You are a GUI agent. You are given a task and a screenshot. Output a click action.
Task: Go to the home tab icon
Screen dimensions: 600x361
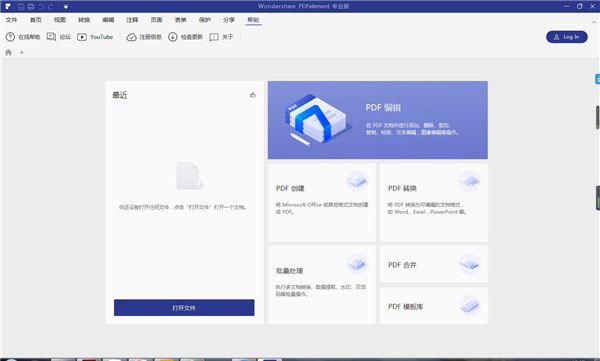point(8,52)
